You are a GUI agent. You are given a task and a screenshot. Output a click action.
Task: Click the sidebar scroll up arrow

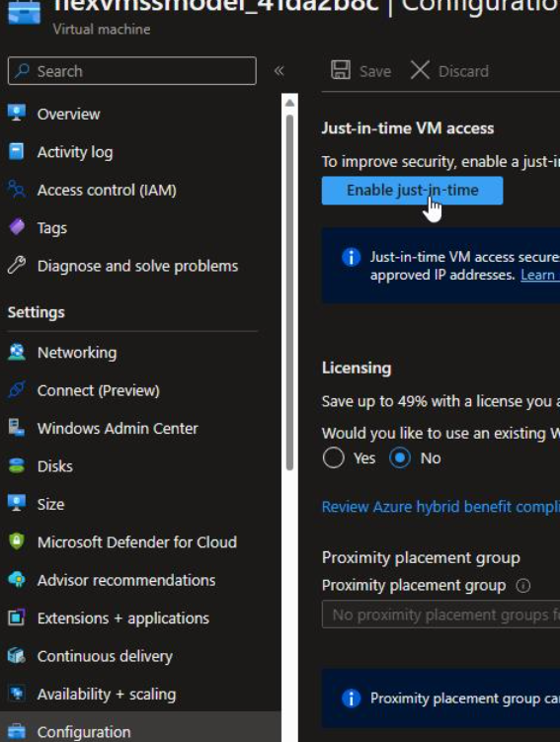pyautogui.click(x=289, y=103)
